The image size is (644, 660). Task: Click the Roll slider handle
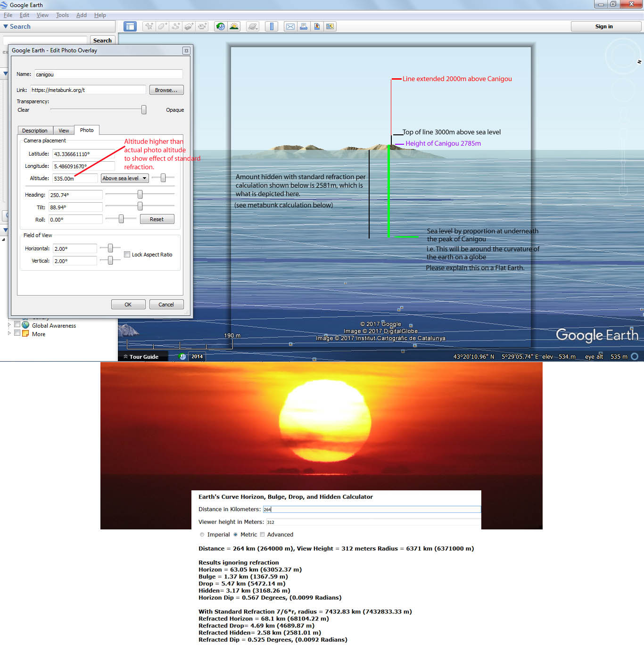tap(121, 219)
